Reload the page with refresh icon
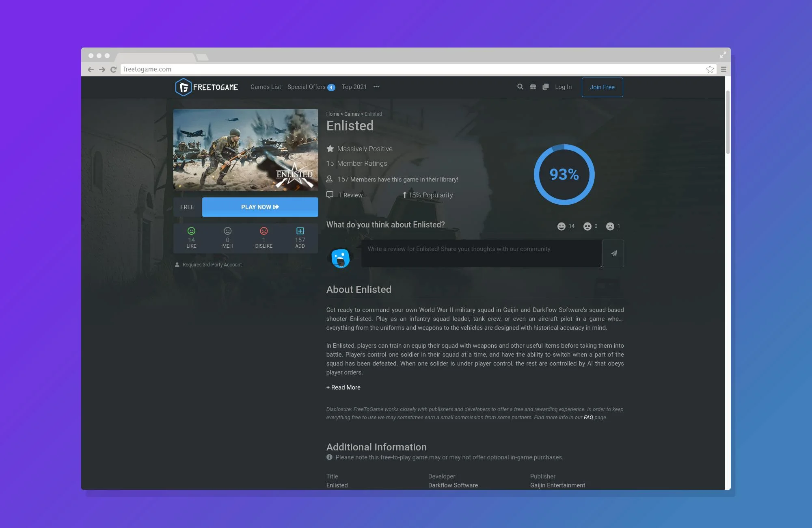Screen dimensions: 812x528 113,69
